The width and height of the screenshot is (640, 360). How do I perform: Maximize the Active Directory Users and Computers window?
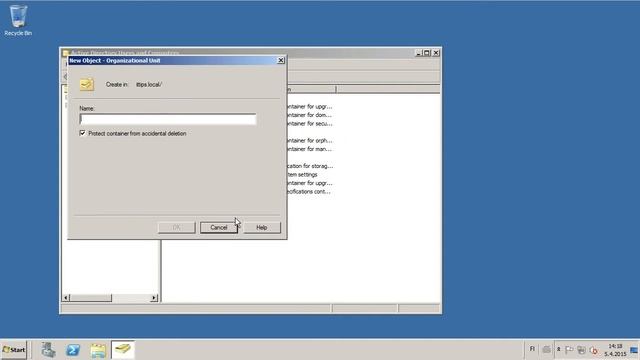(x=427, y=53)
